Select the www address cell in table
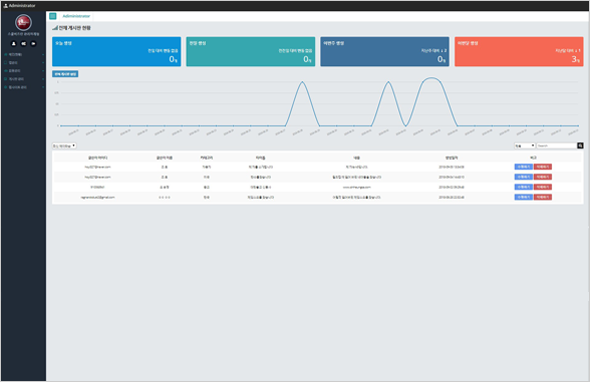590x382 pixels. point(357,187)
